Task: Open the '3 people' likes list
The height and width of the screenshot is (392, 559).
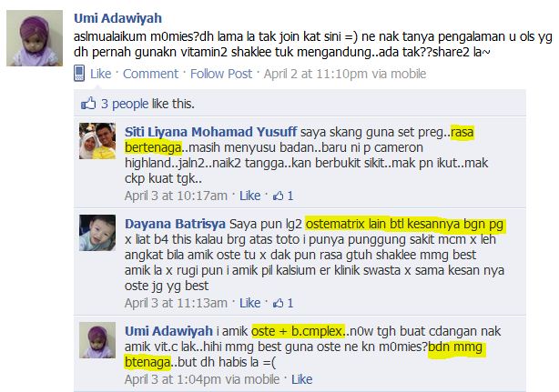Action: (125, 104)
